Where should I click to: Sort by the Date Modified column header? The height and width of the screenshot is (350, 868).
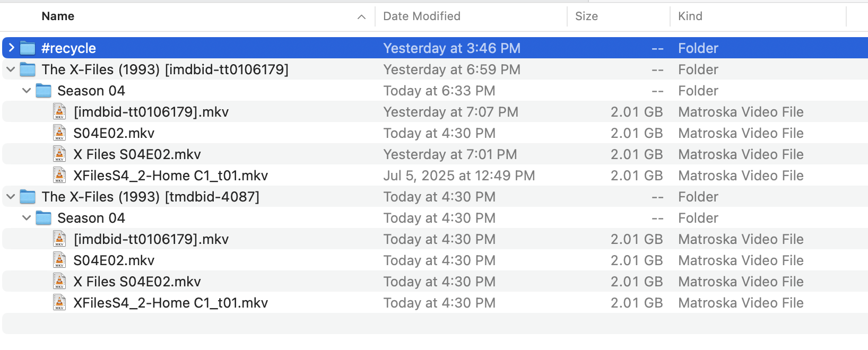pos(422,16)
